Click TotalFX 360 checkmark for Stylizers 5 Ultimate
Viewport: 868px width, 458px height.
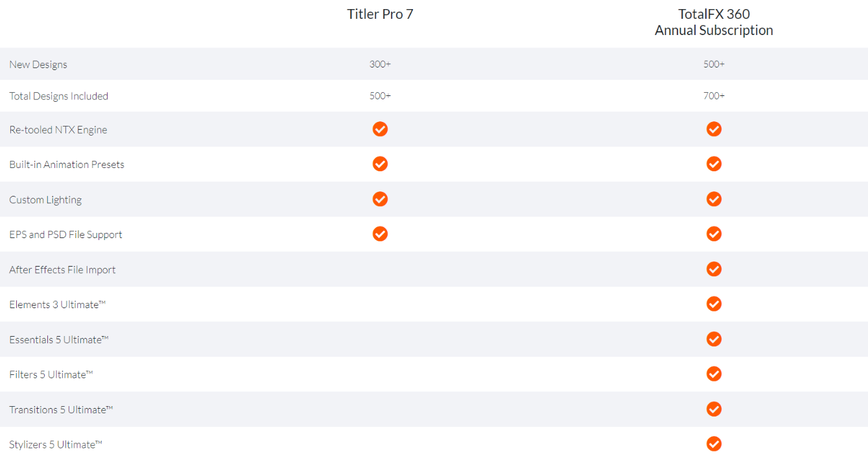coord(714,444)
